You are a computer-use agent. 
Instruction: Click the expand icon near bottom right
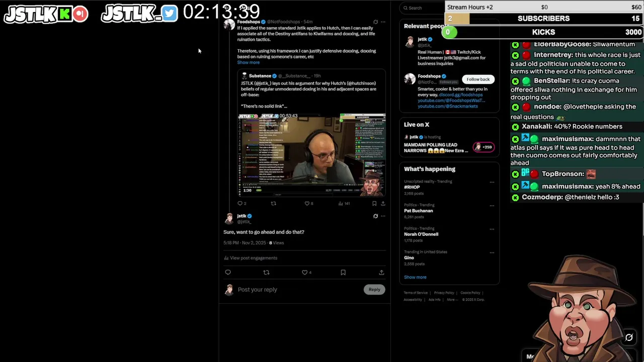(x=629, y=337)
